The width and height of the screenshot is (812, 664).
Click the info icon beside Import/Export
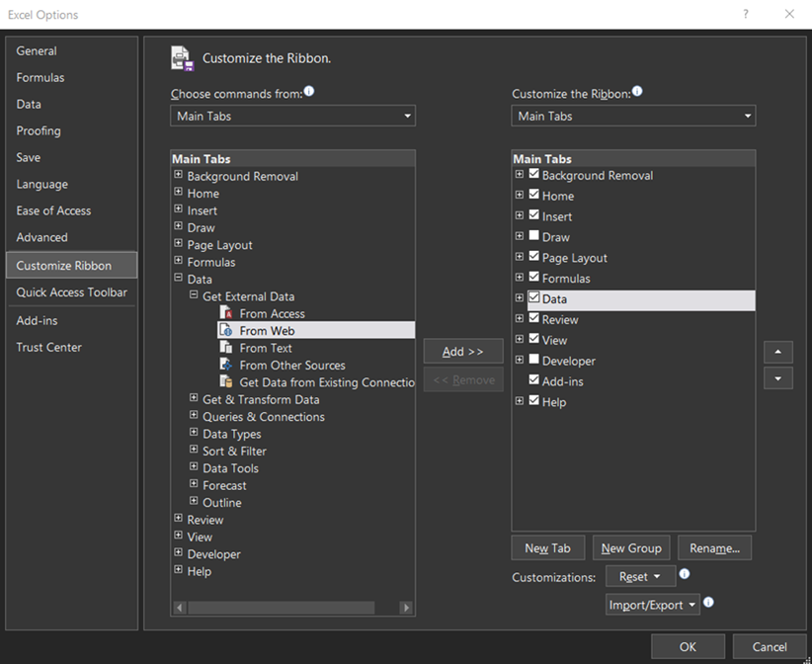[x=708, y=603]
